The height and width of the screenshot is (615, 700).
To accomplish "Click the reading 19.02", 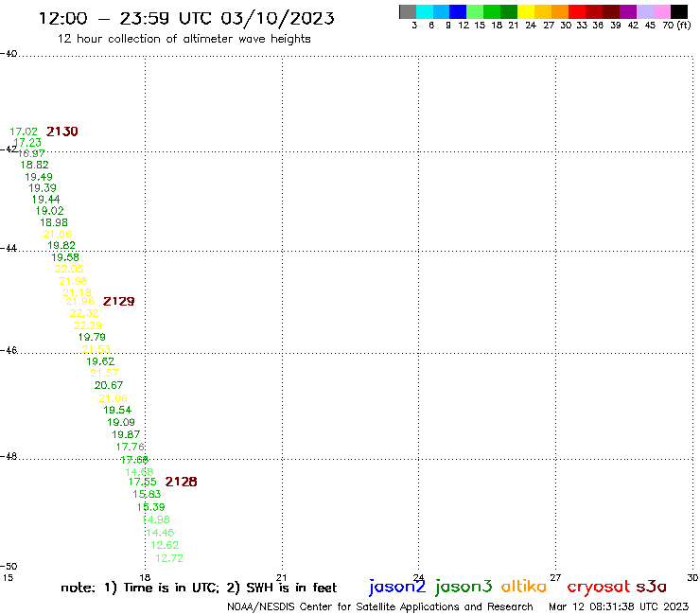I will [x=49, y=211].
